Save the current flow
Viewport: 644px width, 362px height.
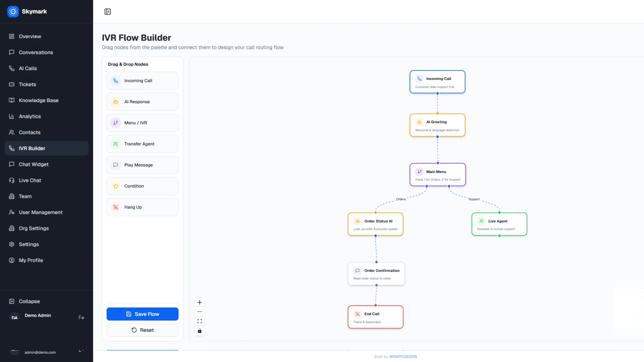pos(143,314)
